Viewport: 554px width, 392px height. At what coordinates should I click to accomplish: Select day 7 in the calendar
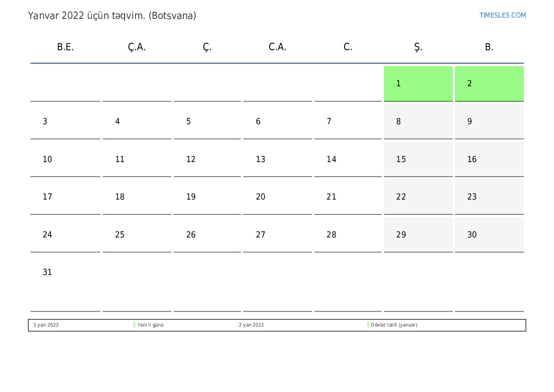(x=348, y=121)
